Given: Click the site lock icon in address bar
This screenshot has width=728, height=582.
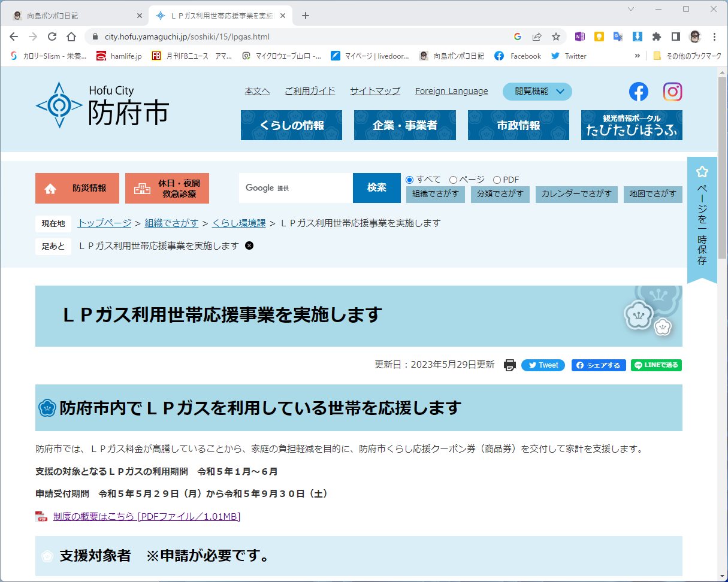Looking at the screenshot, I should coord(95,37).
